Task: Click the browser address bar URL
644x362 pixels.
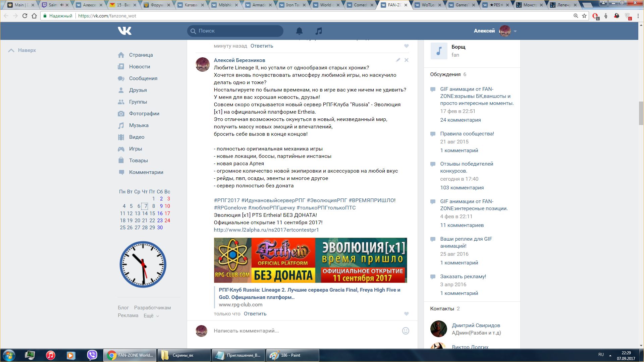Action: pos(107,16)
